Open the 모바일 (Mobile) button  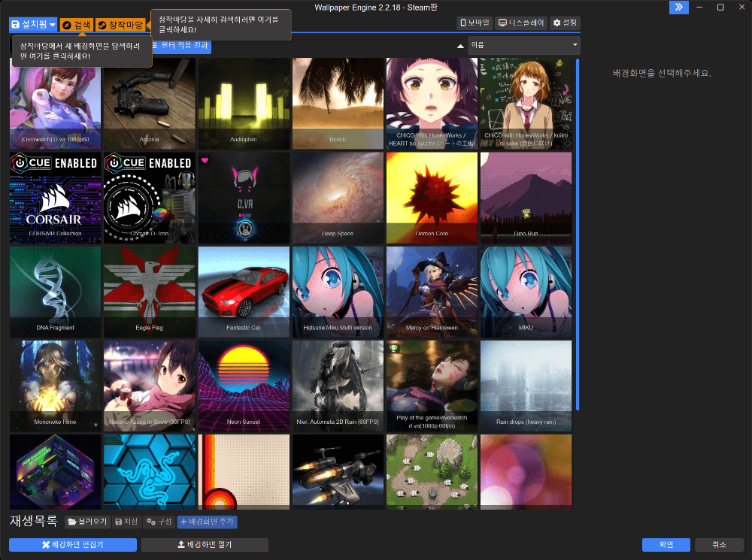pos(475,23)
